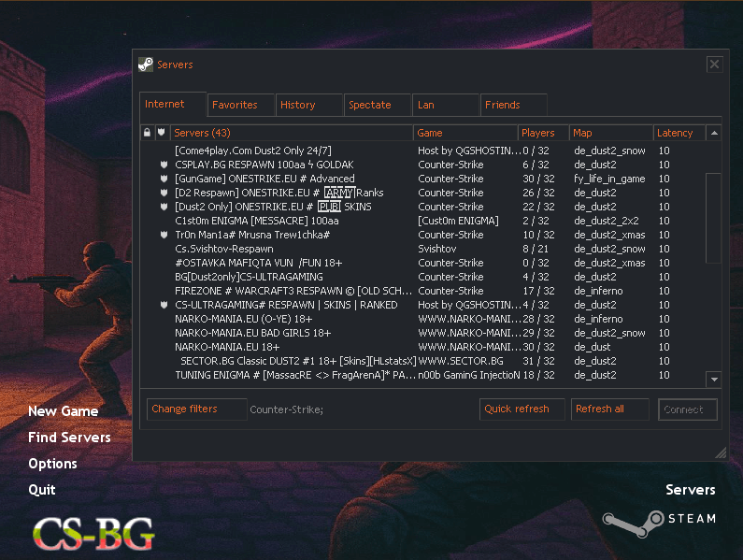
Task: Open Options in main menu
Action: [52, 464]
